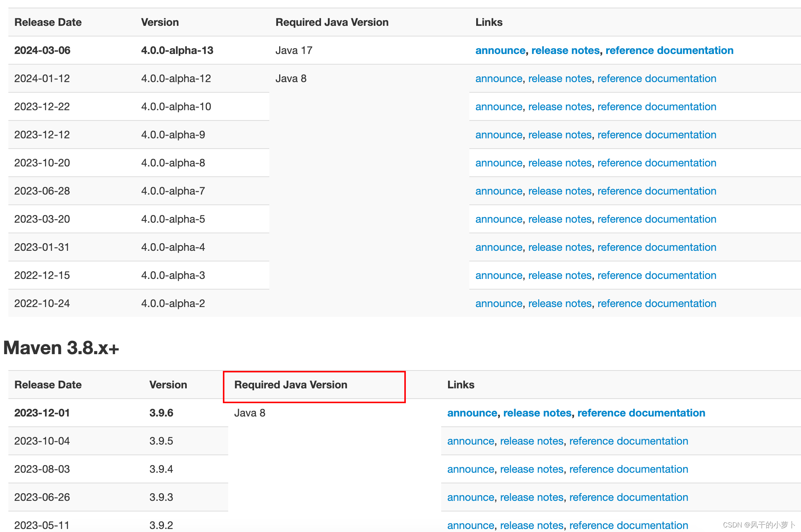Open reference documentation for Maven 3.9.4
The width and height of the screenshot is (801, 532).
pyautogui.click(x=629, y=469)
